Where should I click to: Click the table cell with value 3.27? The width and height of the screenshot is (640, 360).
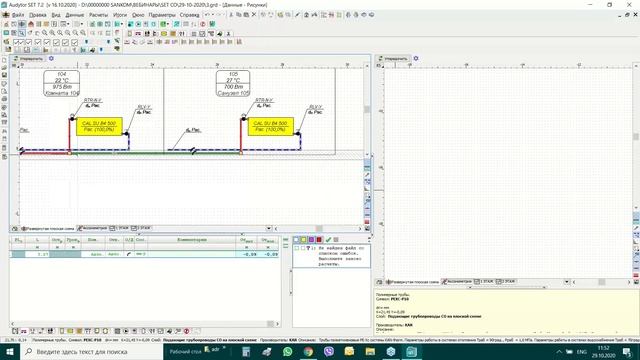[x=37, y=254]
